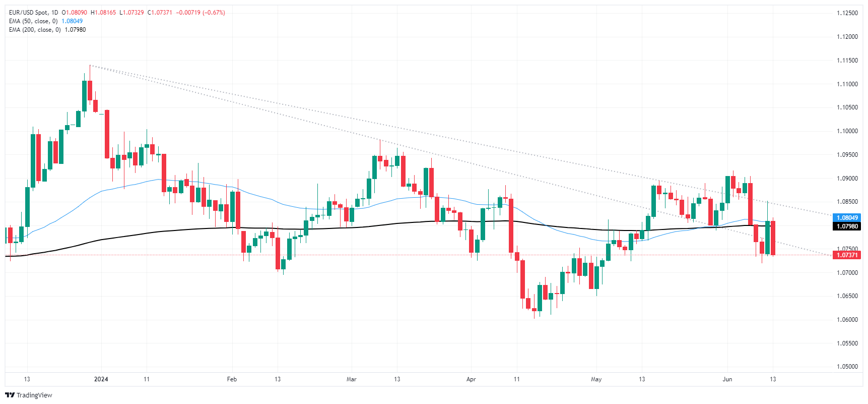This screenshot has height=404, width=868.
Task: Click the May label on time axis
Action: (x=596, y=379)
